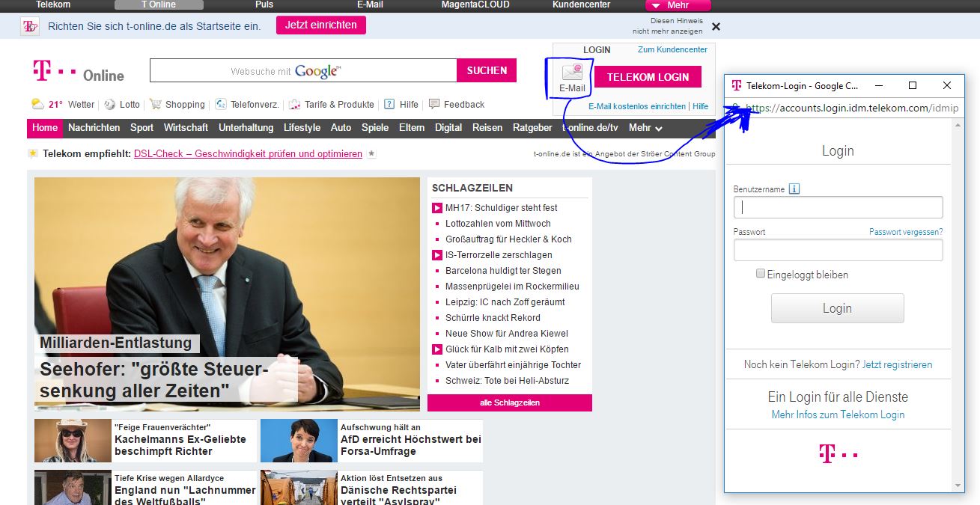Screen dimensions: 980x505
Task: Read headline Lottozahlen vom Mittwoch
Action: point(498,224)
